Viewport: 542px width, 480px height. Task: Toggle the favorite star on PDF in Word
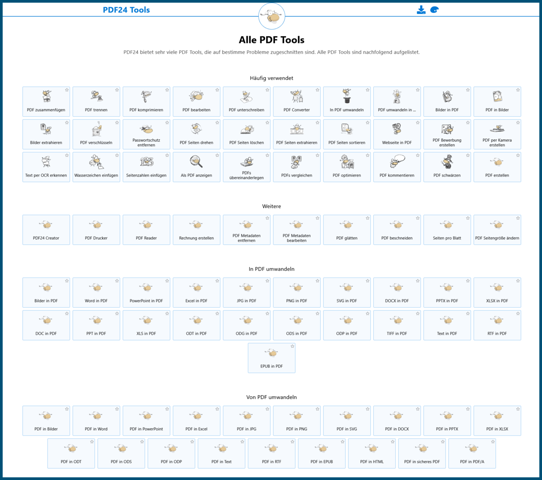117,409
